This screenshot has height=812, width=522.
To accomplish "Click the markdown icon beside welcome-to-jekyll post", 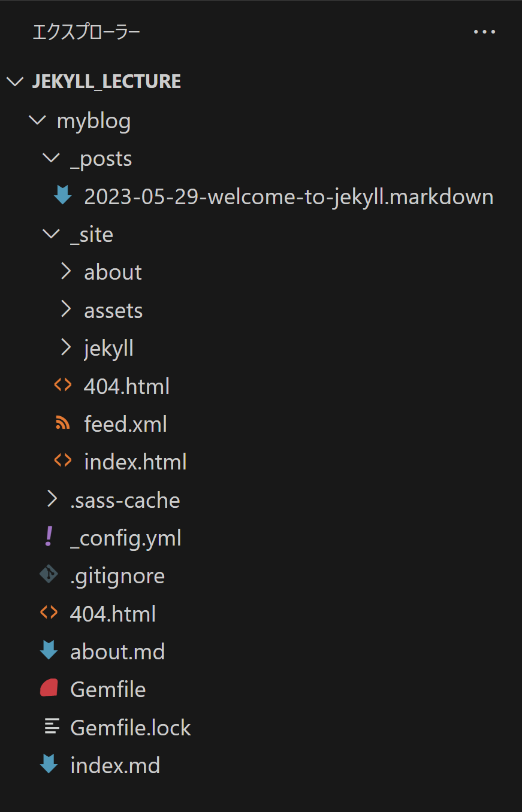I will tap(62, 196).
